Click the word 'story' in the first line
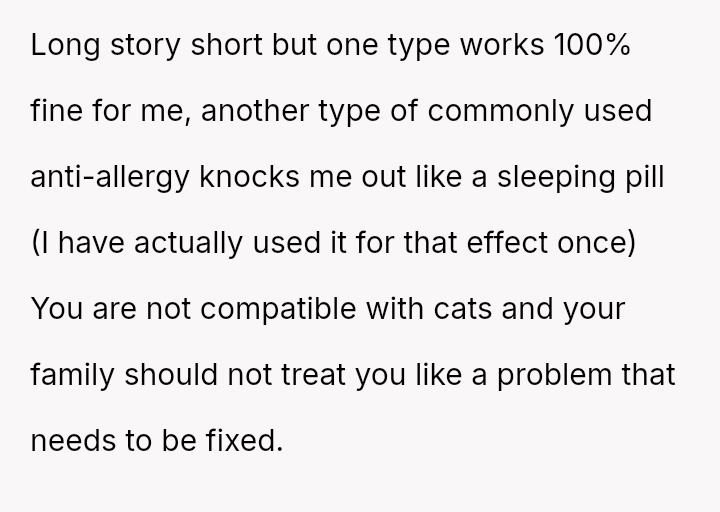 pyautogui.click(x=146, y=46)
